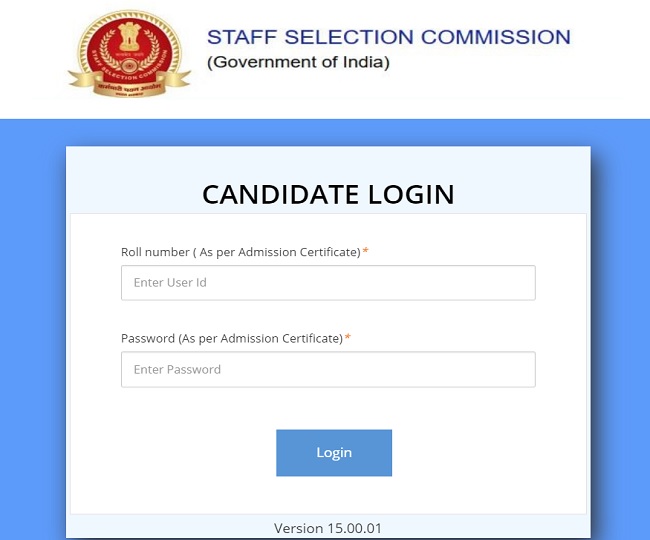650x540 pixels.
Task: Click the blue background right of the login card
Action: click(x=620, y=330)
